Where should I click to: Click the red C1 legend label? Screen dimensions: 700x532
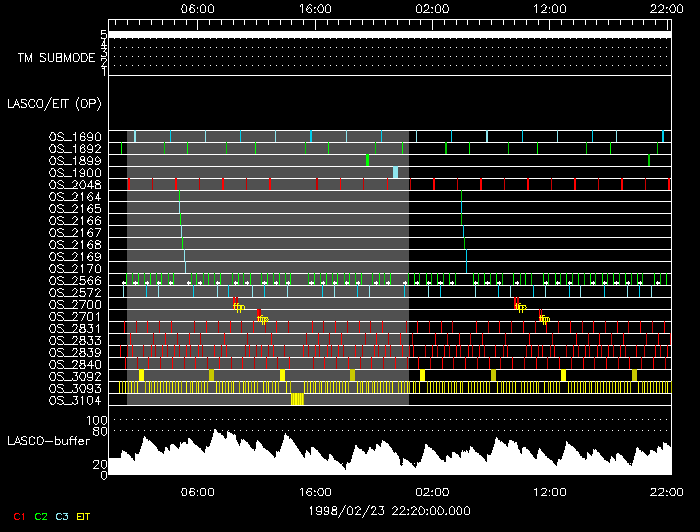(15, 517)
